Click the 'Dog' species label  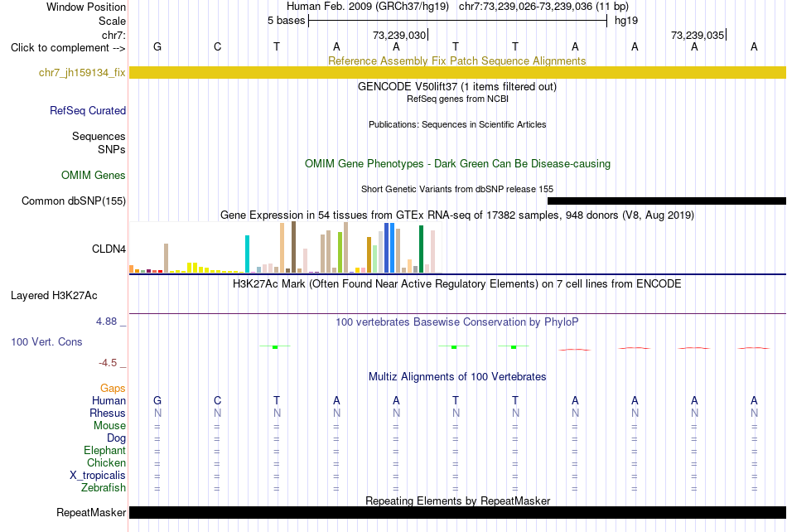116,438
